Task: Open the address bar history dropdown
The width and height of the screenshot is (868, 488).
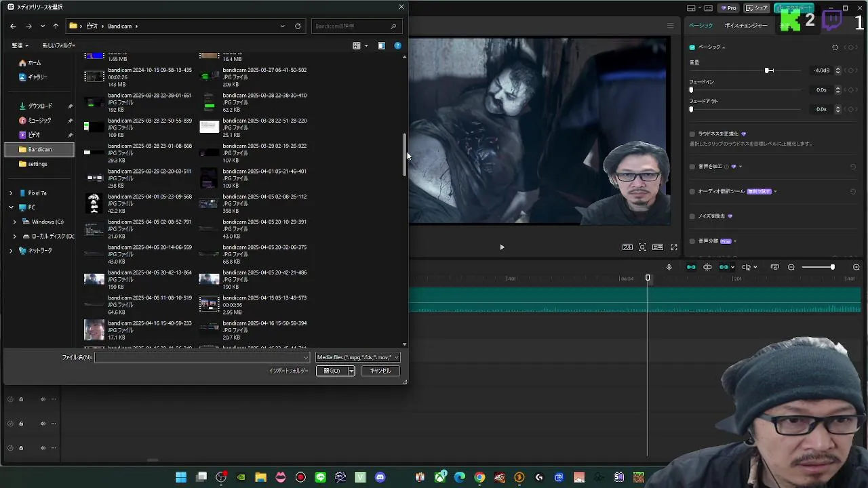Action: click(x=282, y=26)
